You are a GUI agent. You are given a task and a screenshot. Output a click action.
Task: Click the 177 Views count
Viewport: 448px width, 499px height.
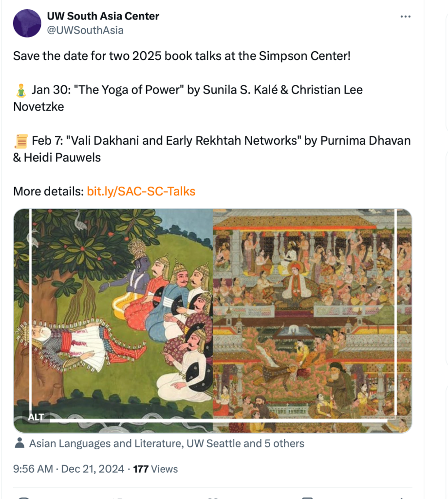155,469
